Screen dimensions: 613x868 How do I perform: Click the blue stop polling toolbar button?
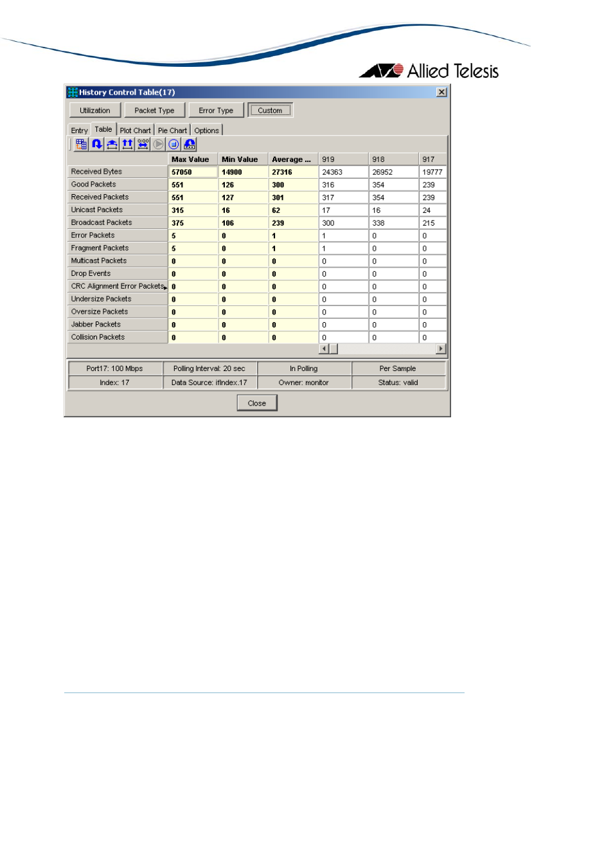pyautogui.click(x=173, y=144)
